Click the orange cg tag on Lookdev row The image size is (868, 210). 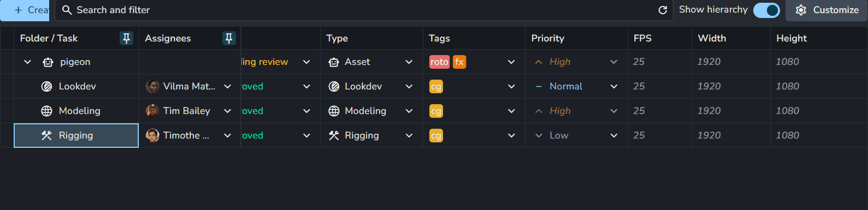point(436,86)
